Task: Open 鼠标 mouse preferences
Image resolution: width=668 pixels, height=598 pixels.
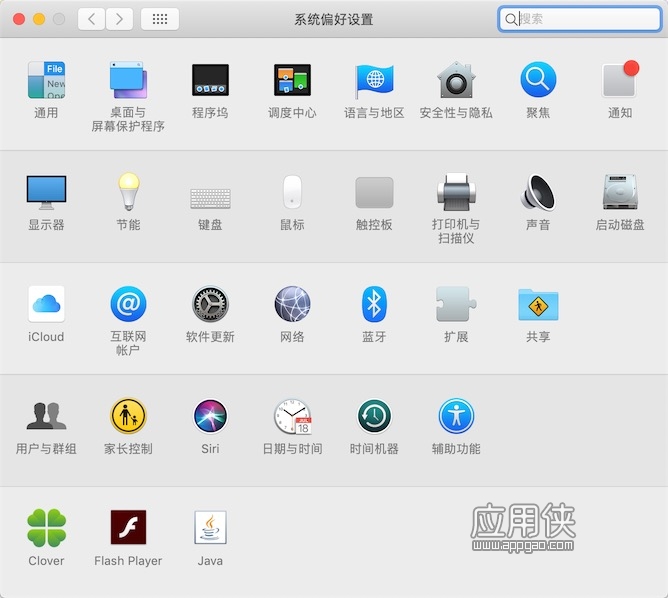Action: [x=292, y=192]
